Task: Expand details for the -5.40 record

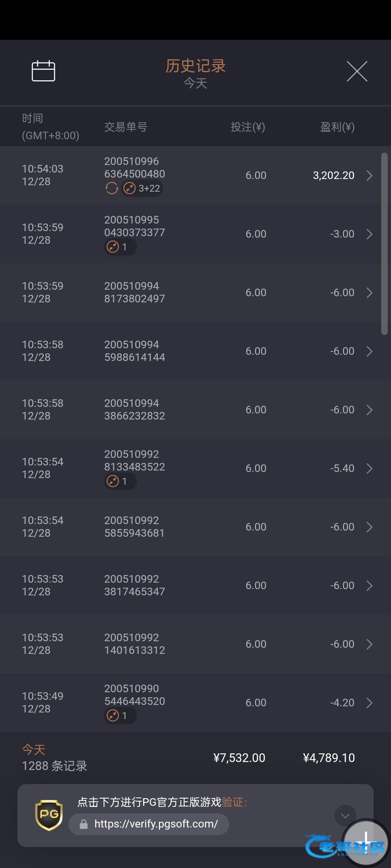Action: coord(369,469)
